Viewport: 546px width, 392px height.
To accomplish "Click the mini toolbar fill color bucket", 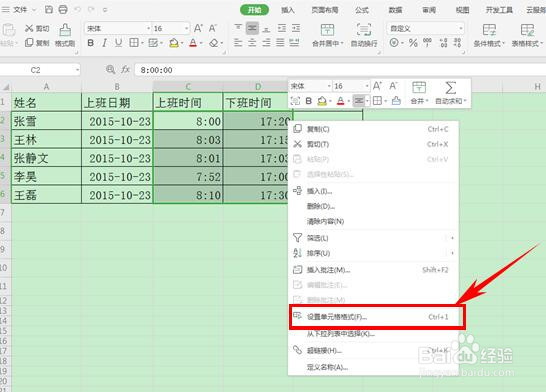I will click(322, 101).
